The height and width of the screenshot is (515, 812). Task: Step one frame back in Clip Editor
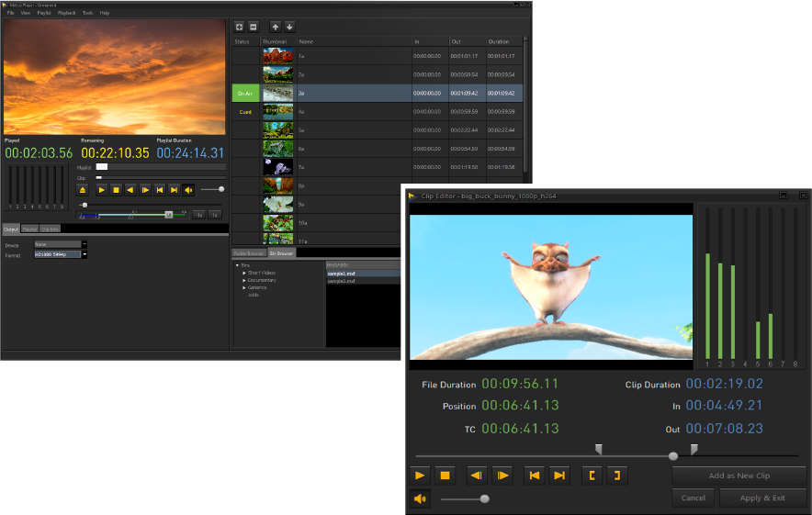point(477,476)
